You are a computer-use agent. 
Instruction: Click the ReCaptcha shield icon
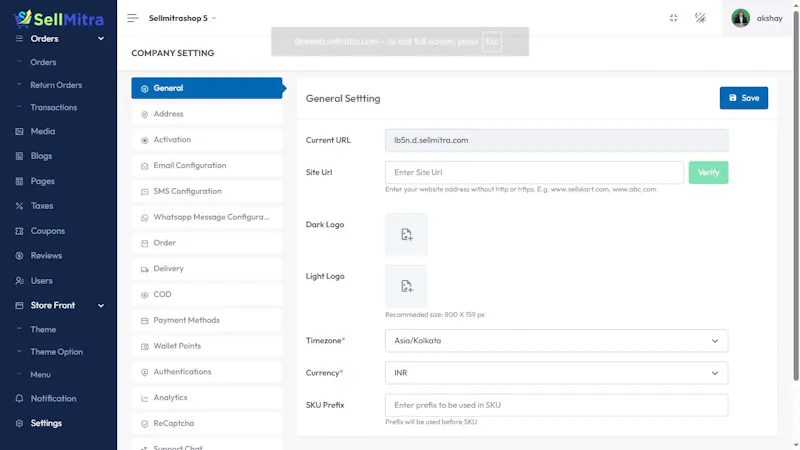click(x=144, y=424)
